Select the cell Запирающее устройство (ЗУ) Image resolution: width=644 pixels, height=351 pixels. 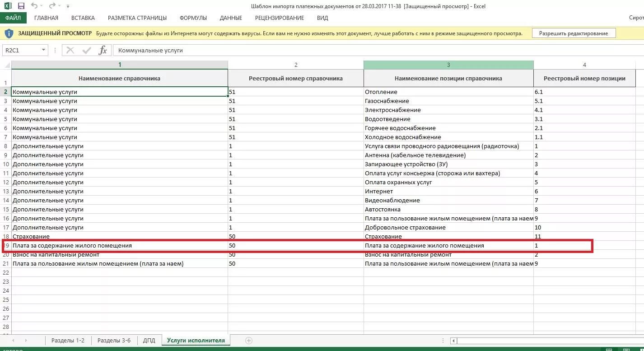(448, 164)
